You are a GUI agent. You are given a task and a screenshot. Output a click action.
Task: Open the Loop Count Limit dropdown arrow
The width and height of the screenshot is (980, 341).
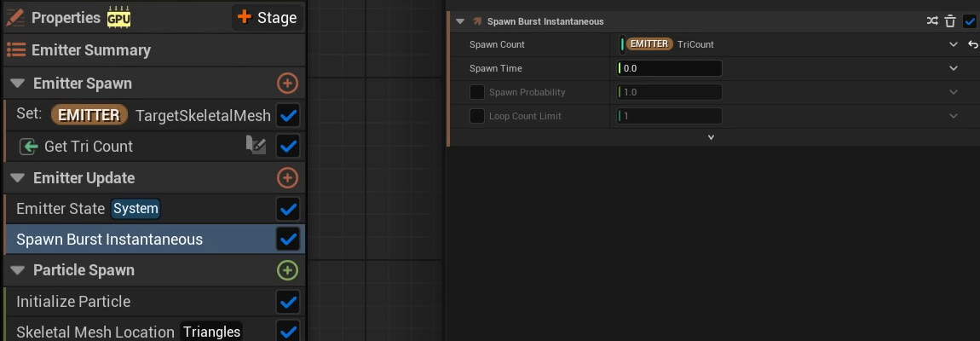[954, 116]
